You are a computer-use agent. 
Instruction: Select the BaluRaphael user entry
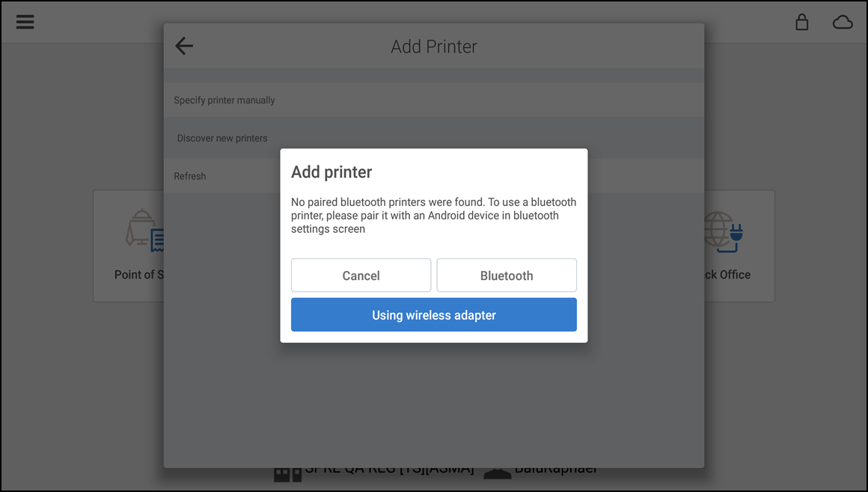coord(554,468)
